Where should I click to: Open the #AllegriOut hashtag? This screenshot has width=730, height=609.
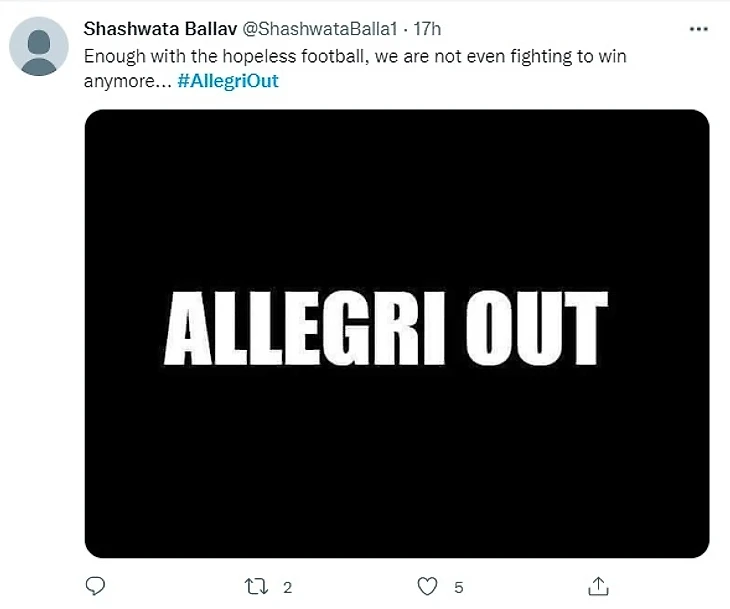point(228,81)
